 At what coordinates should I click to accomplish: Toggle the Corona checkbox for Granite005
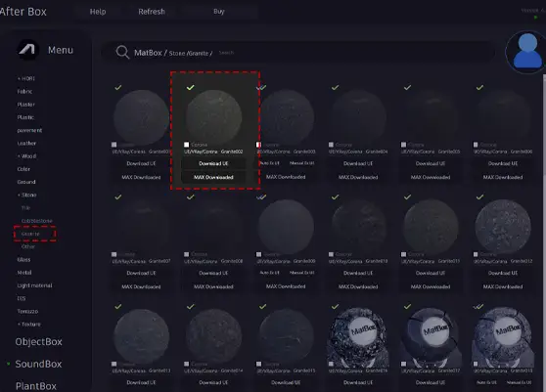(403, 145)
